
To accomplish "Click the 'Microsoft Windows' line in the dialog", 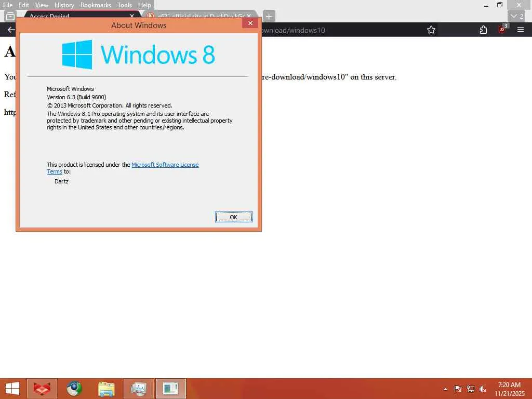I will pos(70,89).
